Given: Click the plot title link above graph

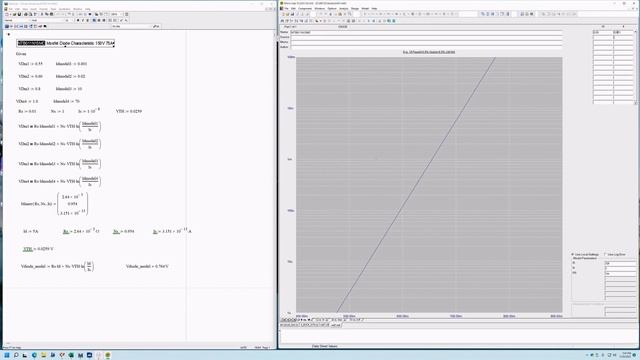Looking at the screenshot, I should 429,52.
